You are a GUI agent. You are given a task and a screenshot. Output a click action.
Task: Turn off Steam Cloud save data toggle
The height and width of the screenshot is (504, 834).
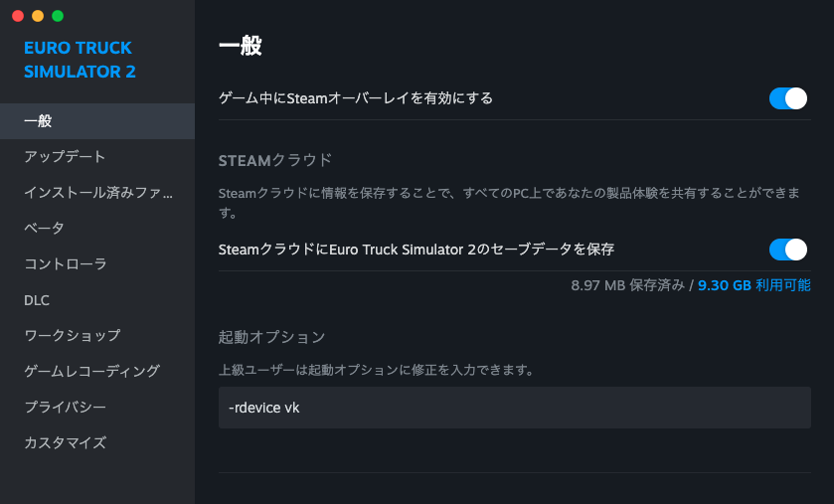[x=788, y=249]
